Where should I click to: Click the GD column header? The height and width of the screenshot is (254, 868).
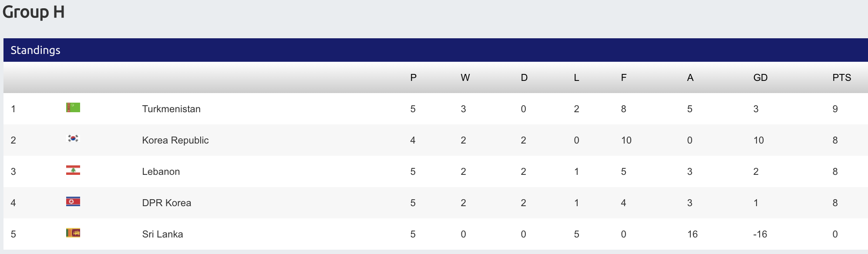[760, 77]
